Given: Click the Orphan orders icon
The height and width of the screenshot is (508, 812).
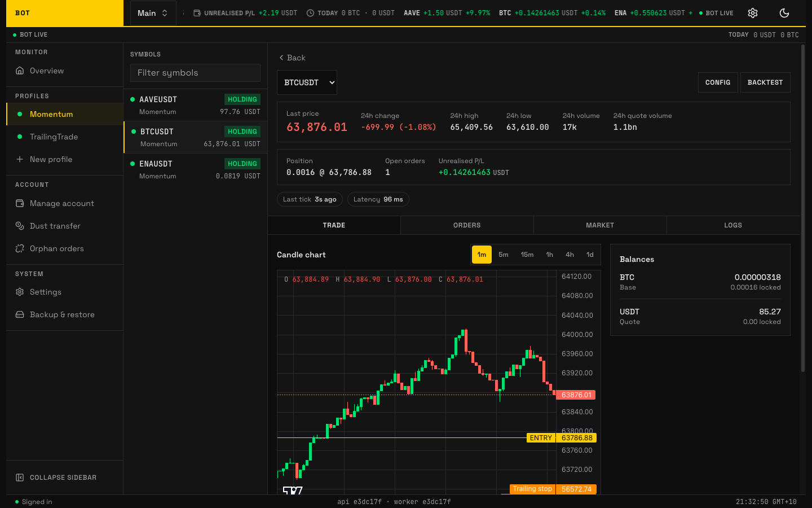Looking at the screenshot, I should coord(20,248).
